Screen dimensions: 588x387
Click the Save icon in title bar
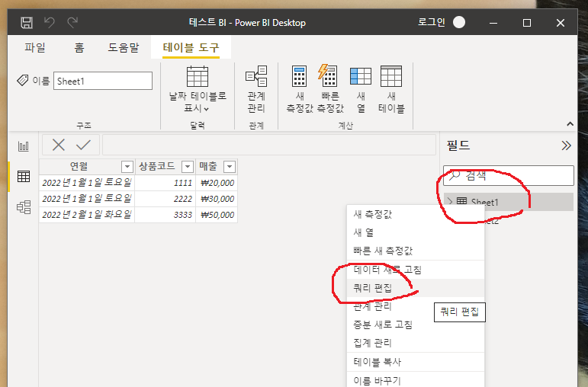click(27, 23)
